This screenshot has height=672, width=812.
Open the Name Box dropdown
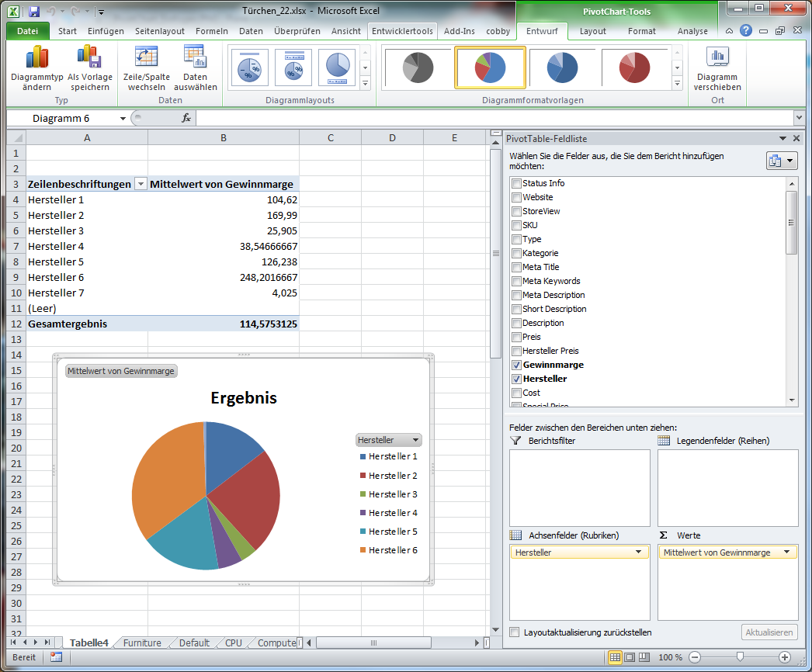tap(123, 118)
